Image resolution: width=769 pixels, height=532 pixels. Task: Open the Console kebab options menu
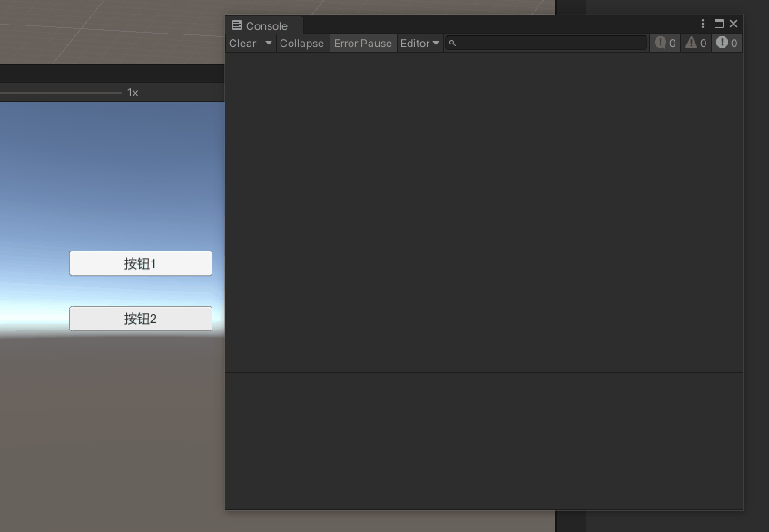point(702,23)
